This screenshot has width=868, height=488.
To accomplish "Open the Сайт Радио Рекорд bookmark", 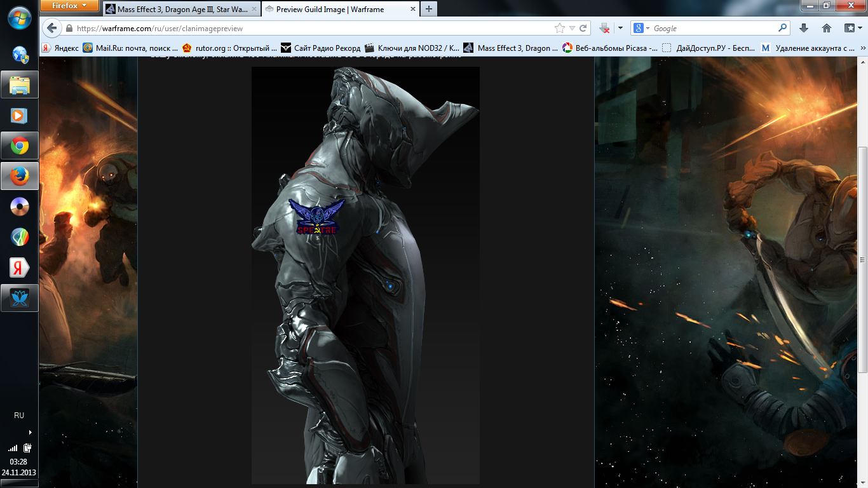I will pos(321,48).
